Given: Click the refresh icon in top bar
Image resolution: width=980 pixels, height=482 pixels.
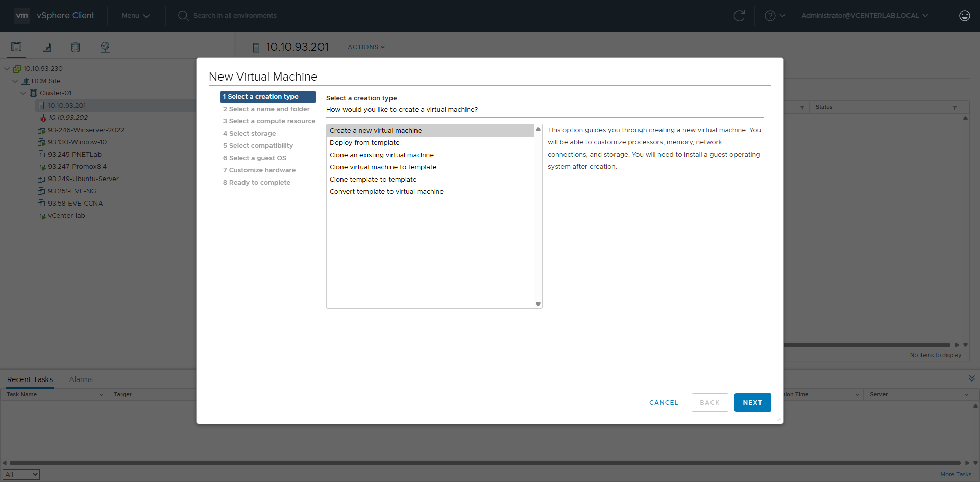Looking at the screenshot, I should click(739, 16).
